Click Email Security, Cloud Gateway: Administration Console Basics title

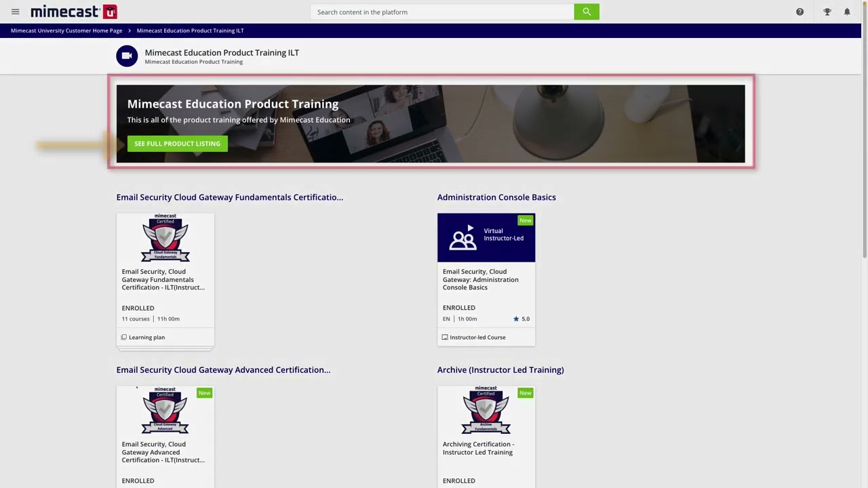481,279
